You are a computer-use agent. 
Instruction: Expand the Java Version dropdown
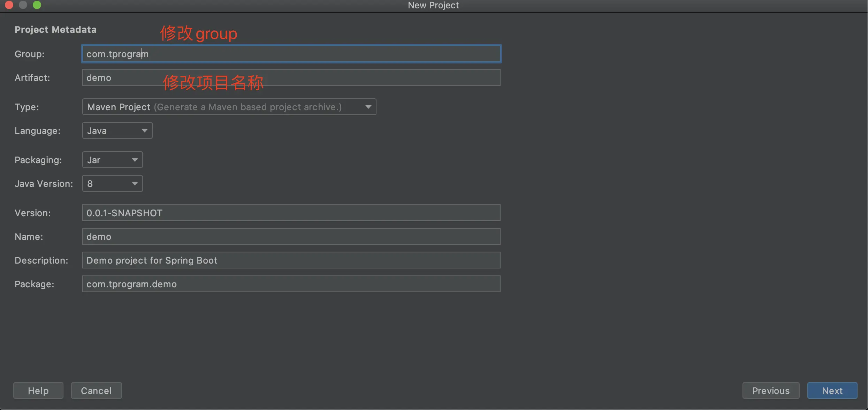112,183
